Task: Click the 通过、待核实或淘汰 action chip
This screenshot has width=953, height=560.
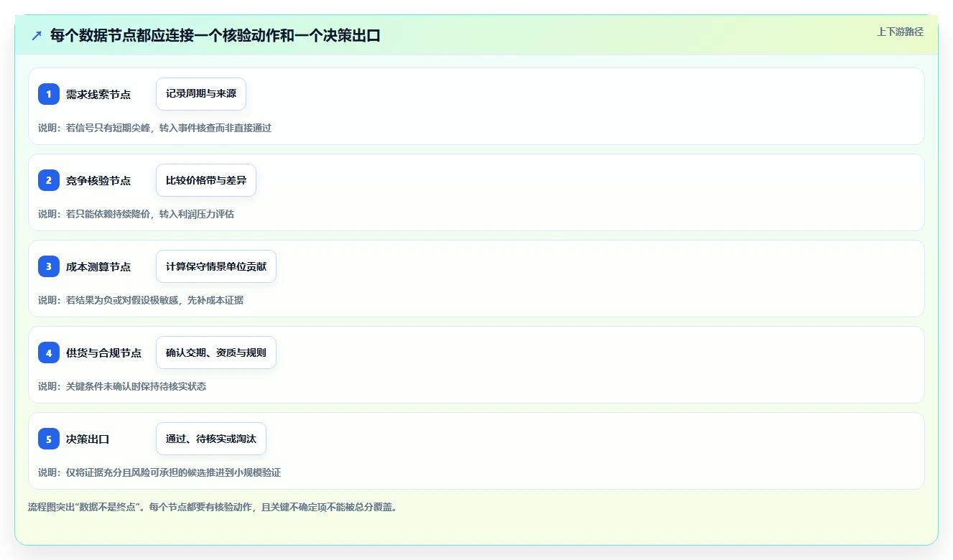Action: [211, 439]
